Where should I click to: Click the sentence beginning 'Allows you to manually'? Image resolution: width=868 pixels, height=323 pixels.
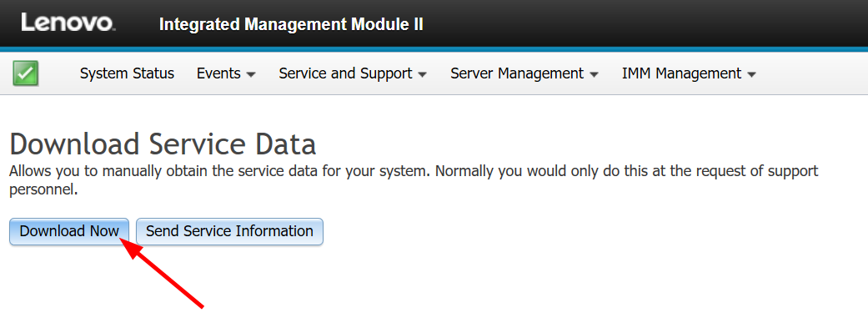tap(220, 171)
